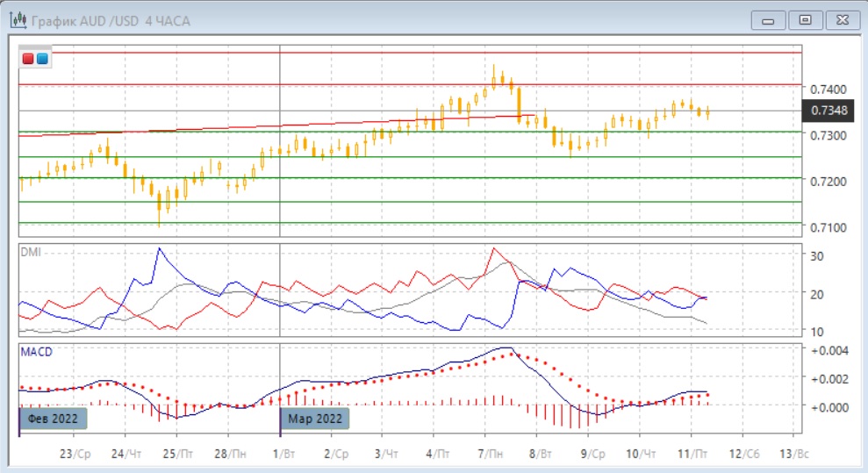Click the Мар 2022 month marker
This screenshot has width=868, height=473.
click(315, 419)
